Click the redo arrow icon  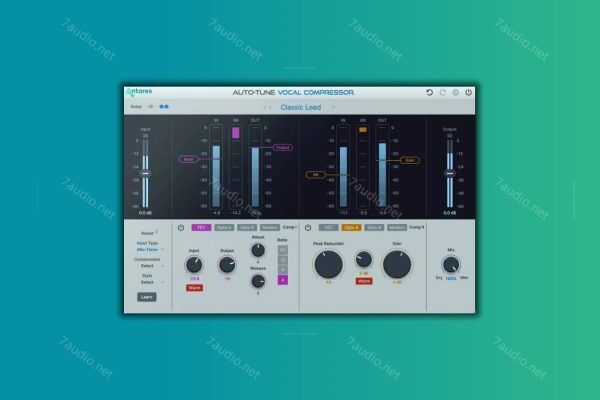442,92
